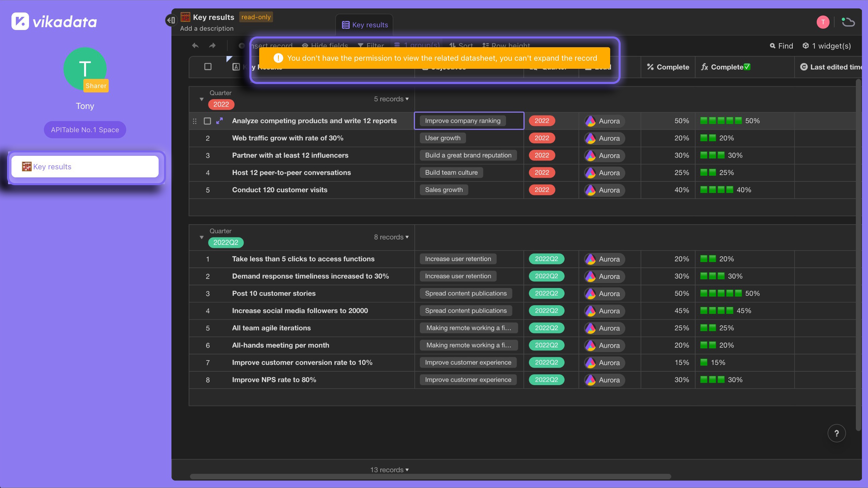Click 2022Q2 tag in All-hands meeting row

(546, 345)
